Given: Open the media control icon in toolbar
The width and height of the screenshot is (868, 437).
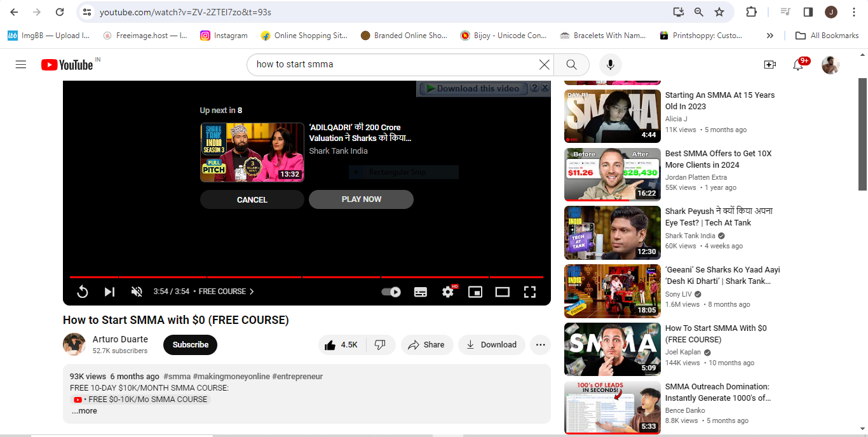Looking at the screenshot, I should 786,12.
